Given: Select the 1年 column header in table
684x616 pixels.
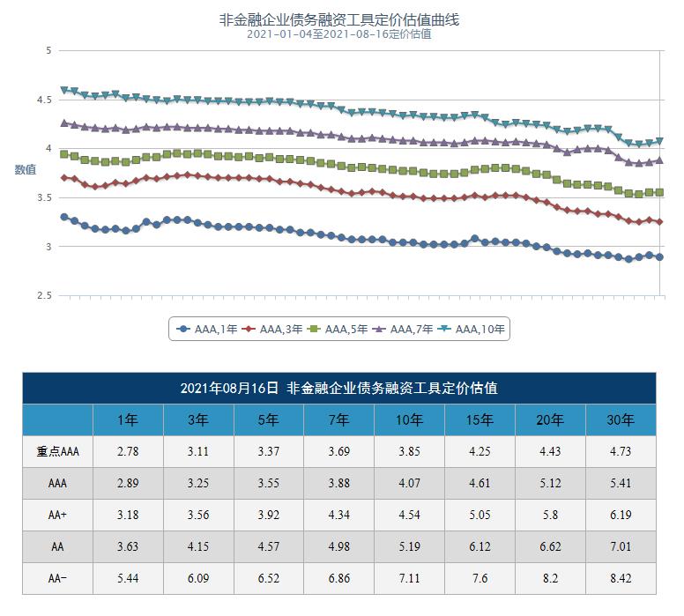Looking at the screenshot, I should (x=128, y=419).
